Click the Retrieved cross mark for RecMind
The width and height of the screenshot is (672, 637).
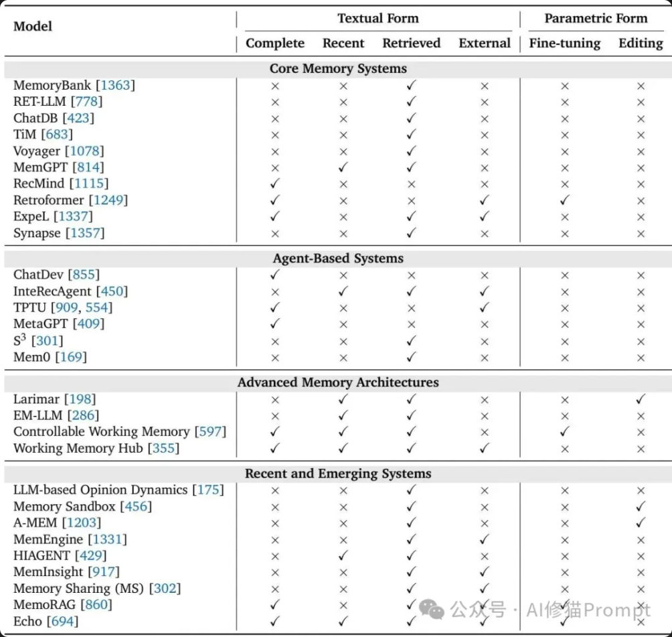coord(411,184)
